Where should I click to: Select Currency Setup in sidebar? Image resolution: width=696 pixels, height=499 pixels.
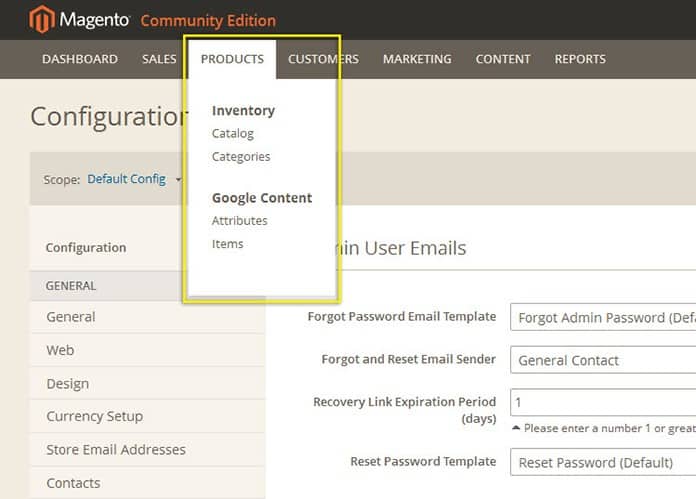point(94,416)
